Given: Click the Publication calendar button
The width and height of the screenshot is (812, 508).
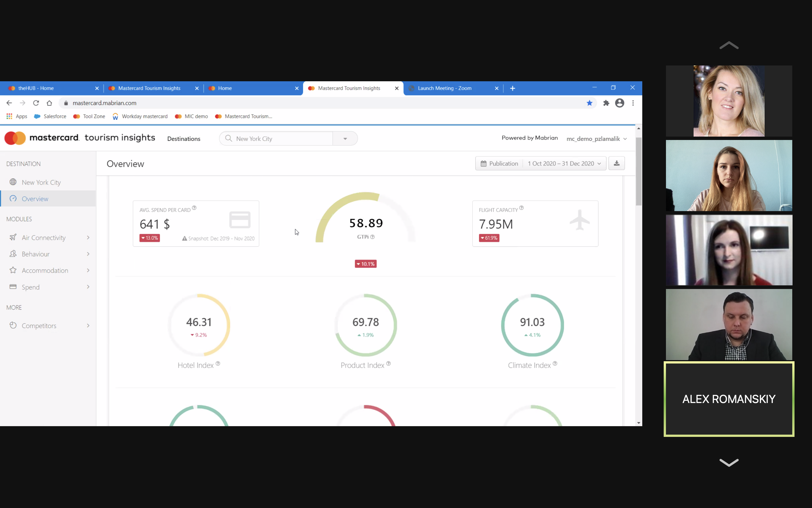Looking at the screenshot, I should tap(499, 163).
